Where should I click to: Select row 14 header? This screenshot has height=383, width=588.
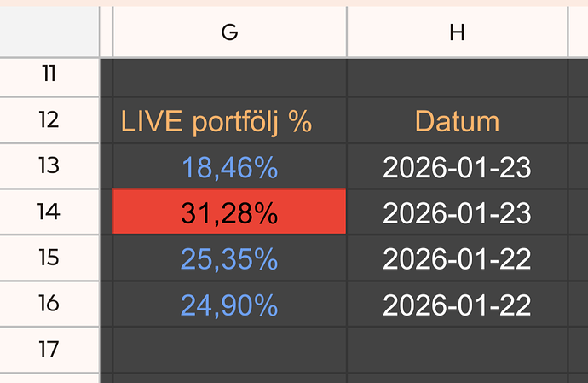(x=49, y=212)
